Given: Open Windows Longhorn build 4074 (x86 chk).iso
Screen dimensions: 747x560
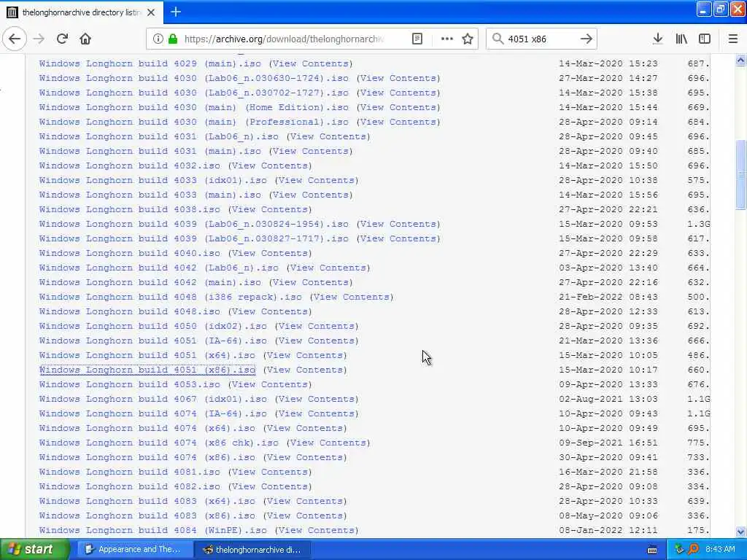Looking at the screenshot, I should (158, 443).
